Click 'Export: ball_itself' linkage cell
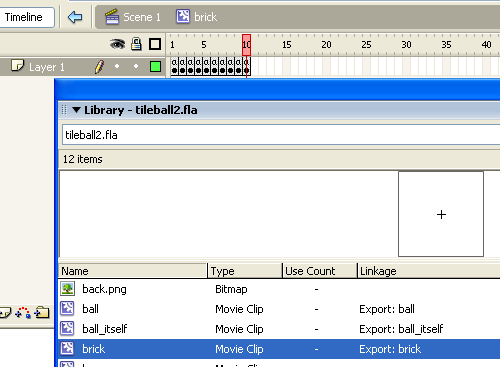Viewport: 500px width, 367px height. (401, 329)
